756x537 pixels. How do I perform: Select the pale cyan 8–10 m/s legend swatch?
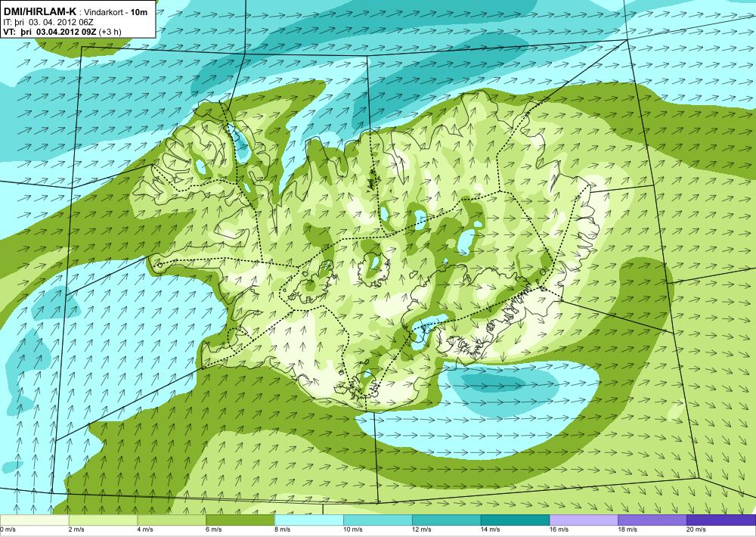(x=309, y=520)
